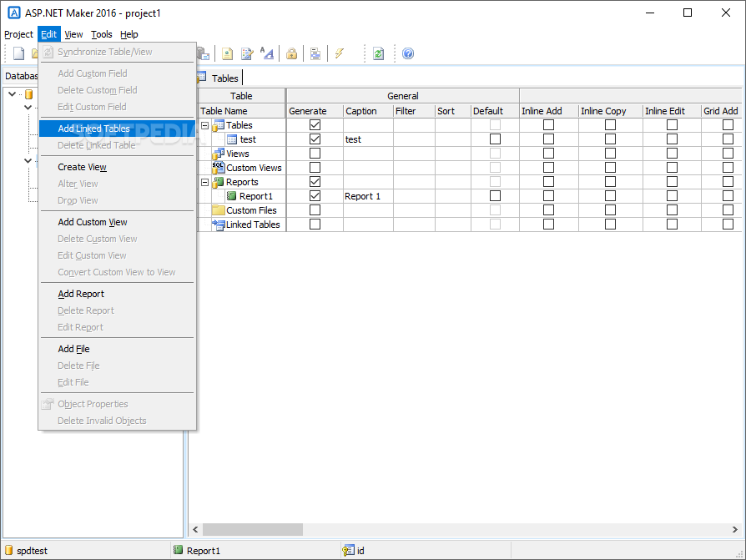Collapse the Tables group in grid
This screenshot has height=560, width=746.
tap(205, 126)
